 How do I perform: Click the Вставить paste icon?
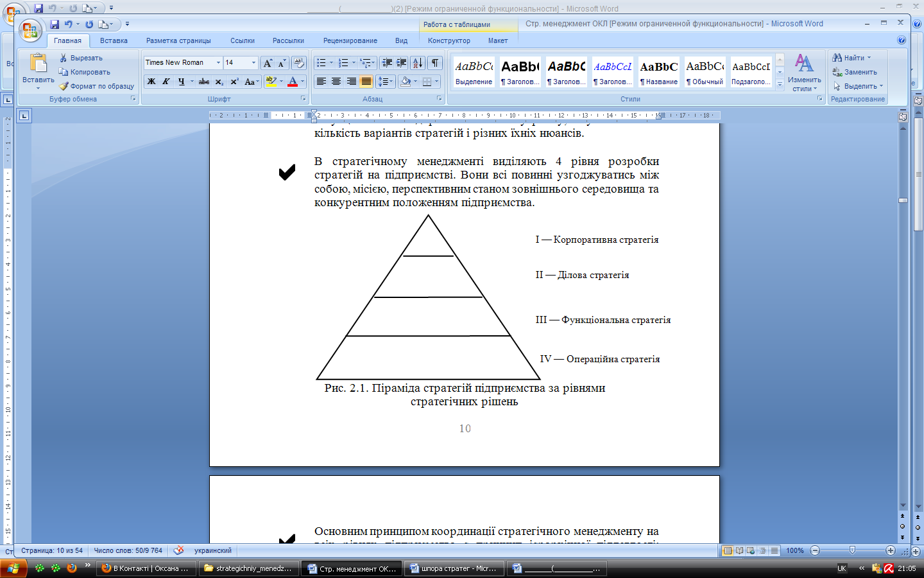pyautogui.click(x=38, y=64)
